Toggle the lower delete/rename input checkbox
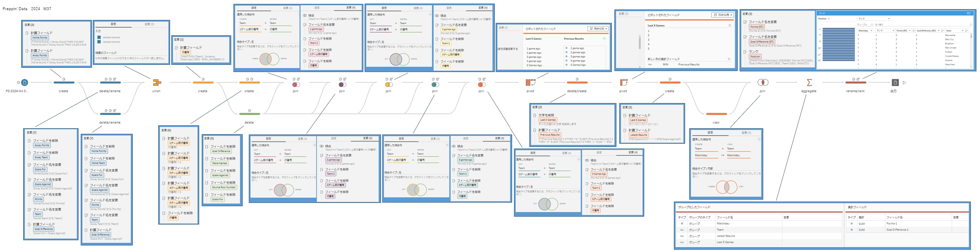 tap(99, 42)
